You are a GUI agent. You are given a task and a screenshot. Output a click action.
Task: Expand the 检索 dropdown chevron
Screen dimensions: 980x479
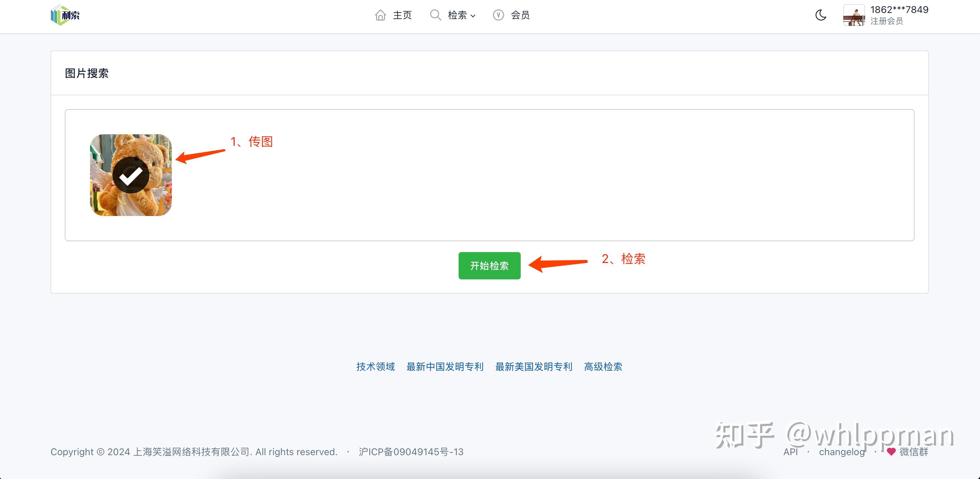[x=473, y=16]
